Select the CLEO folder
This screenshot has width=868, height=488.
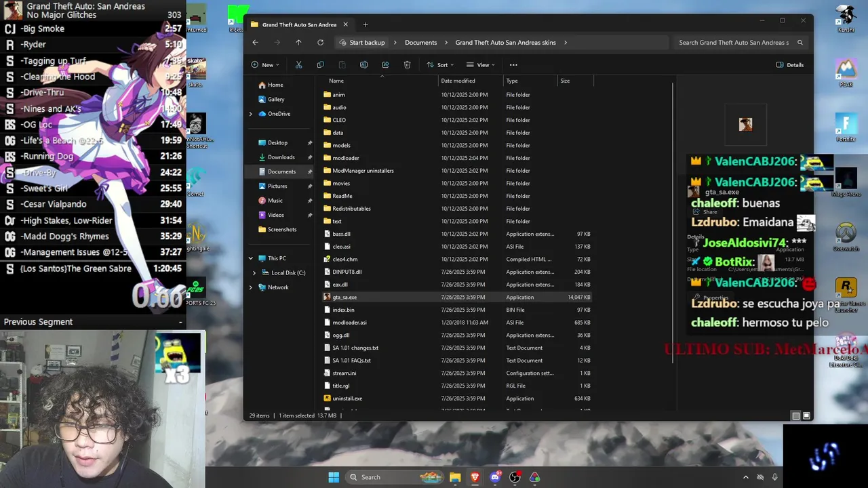click(339, 120)
